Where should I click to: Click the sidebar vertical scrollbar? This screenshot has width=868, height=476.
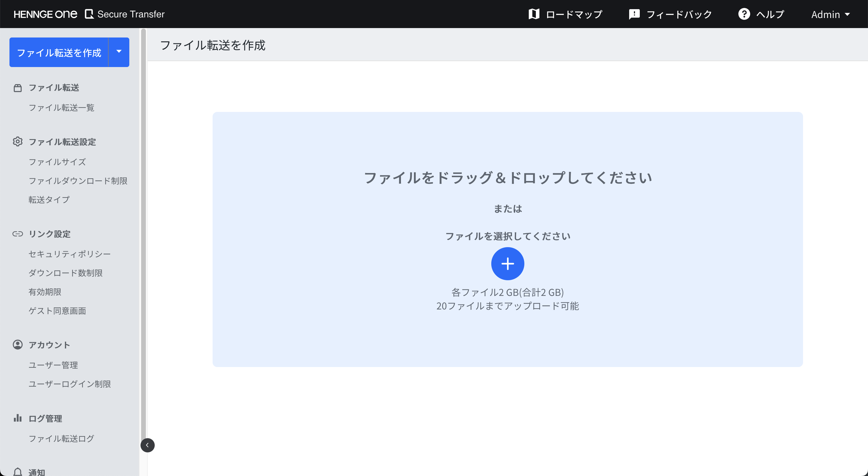click(143, 236)
